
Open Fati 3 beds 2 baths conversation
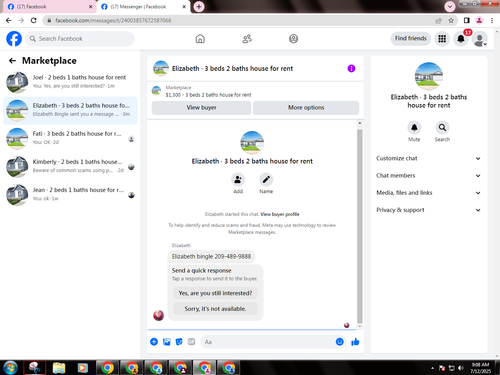click(x=70, y=138)
